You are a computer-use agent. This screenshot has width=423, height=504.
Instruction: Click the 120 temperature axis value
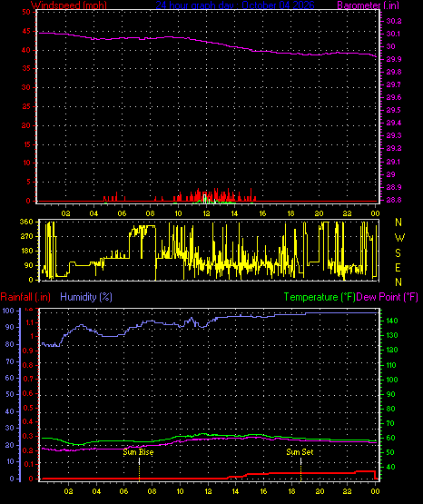pos(392,350)
